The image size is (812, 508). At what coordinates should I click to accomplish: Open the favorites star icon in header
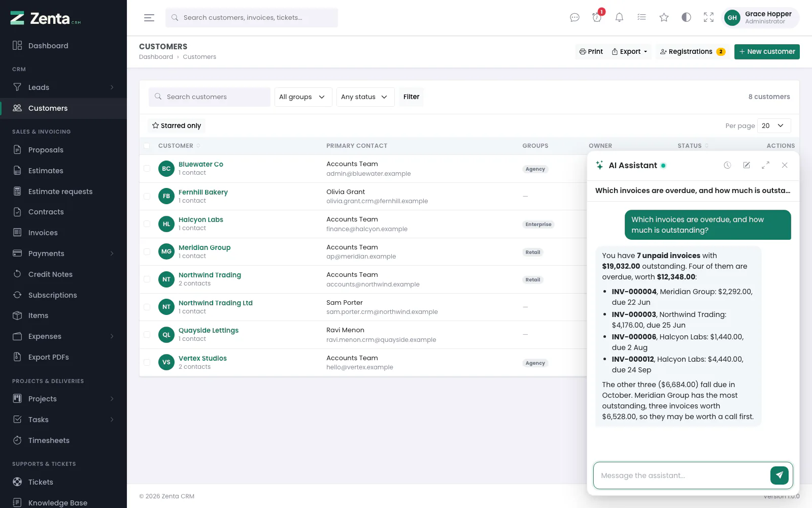point(664,18)
